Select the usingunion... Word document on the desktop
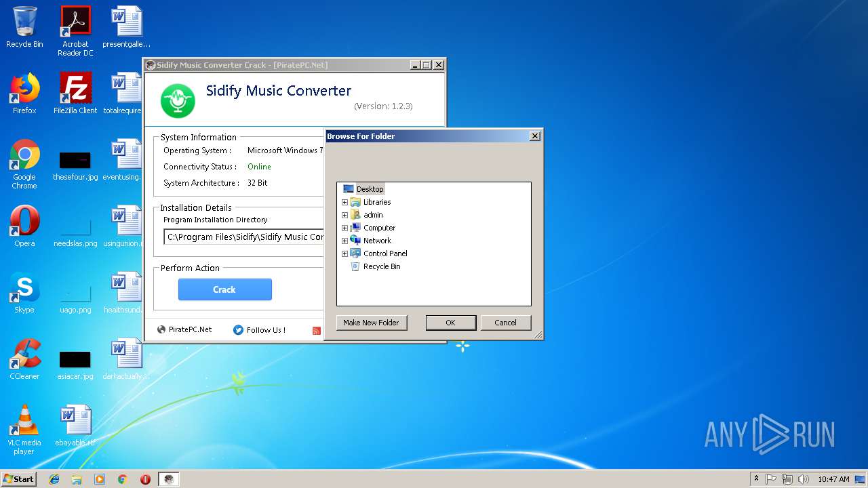 click(123, 226)
